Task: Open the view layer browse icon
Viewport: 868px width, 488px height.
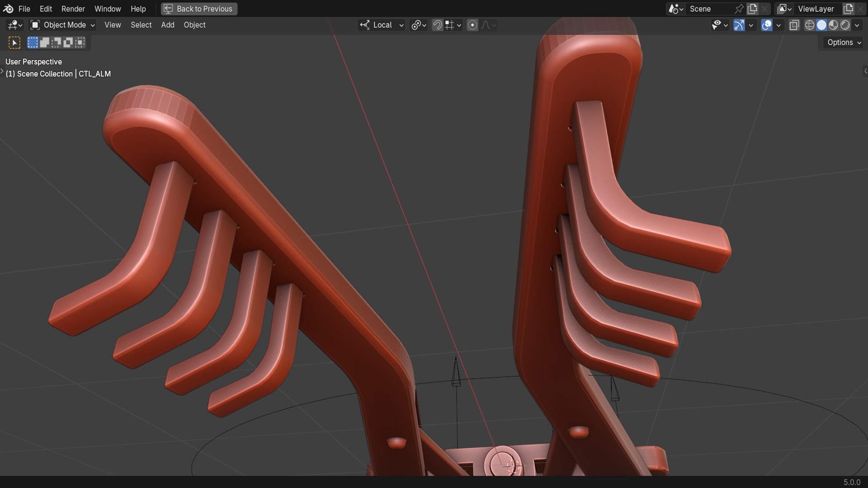Action: (784, 9)
